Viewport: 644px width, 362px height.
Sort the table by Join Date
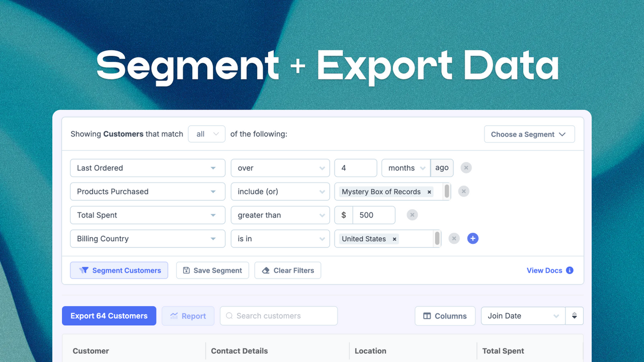pyautogui.click(x=523, y=316)
